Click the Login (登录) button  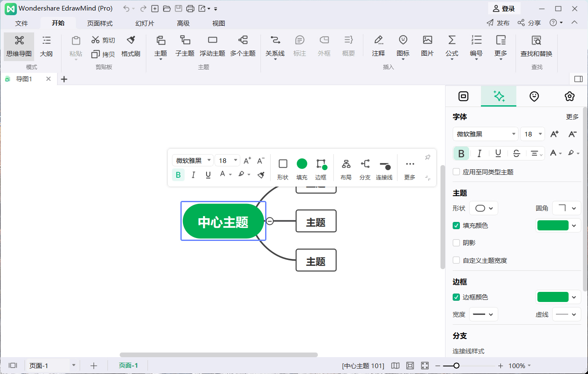coord(504,8)
